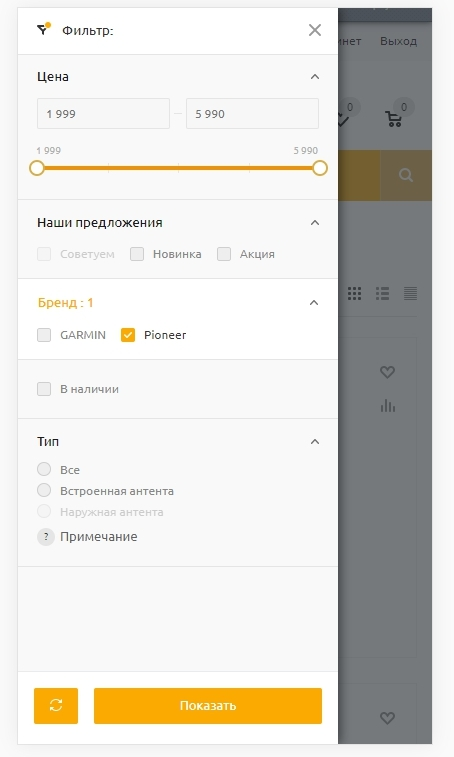This screenshot has width=454, height=757.
Task: Click the compare bar chart icon
Action: (387, 406)
